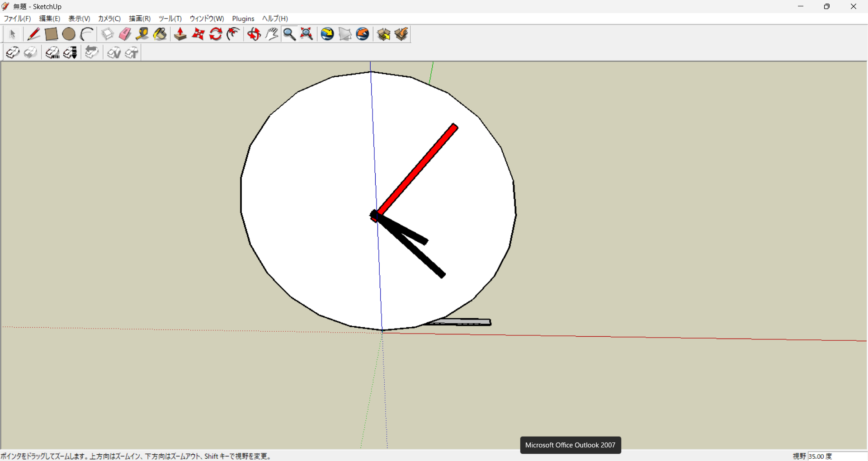Click the globe with yellow arrow icon

[x=327, y=34]
